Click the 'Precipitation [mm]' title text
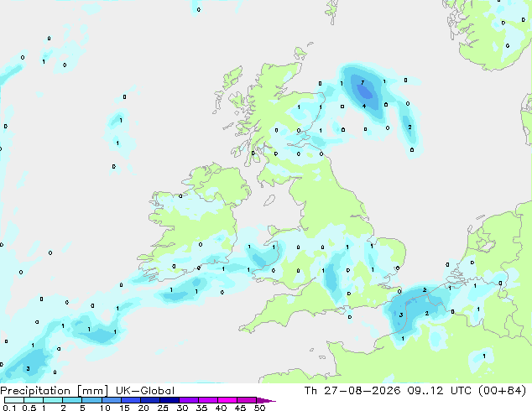Screen dimensions: 532x411 pyautogui.click(x=54, y=391)
